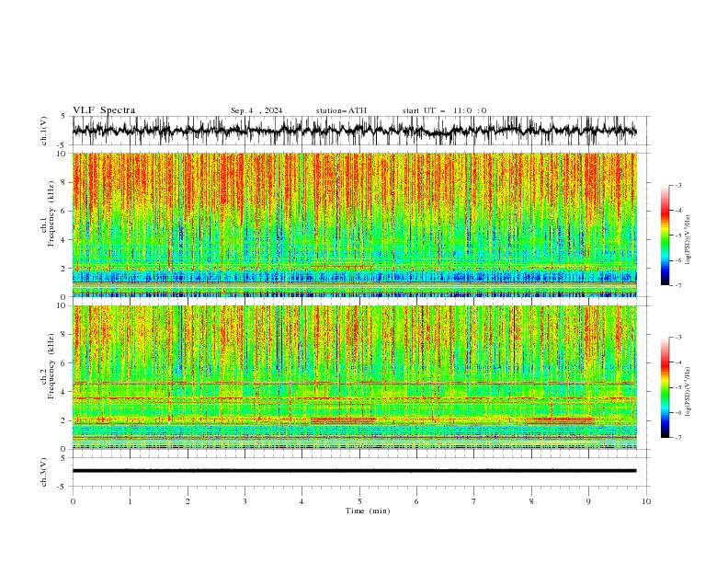Click the upper 'log(PSD)(V²/Hz)' colorbar label

[688, 240]
